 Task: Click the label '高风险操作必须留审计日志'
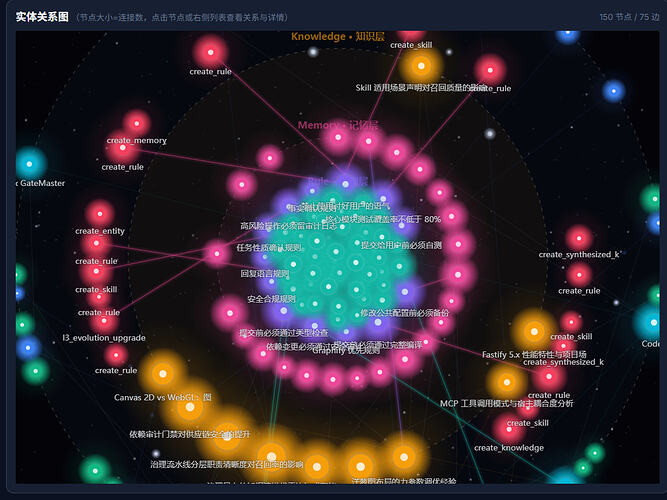click(288, 226)
